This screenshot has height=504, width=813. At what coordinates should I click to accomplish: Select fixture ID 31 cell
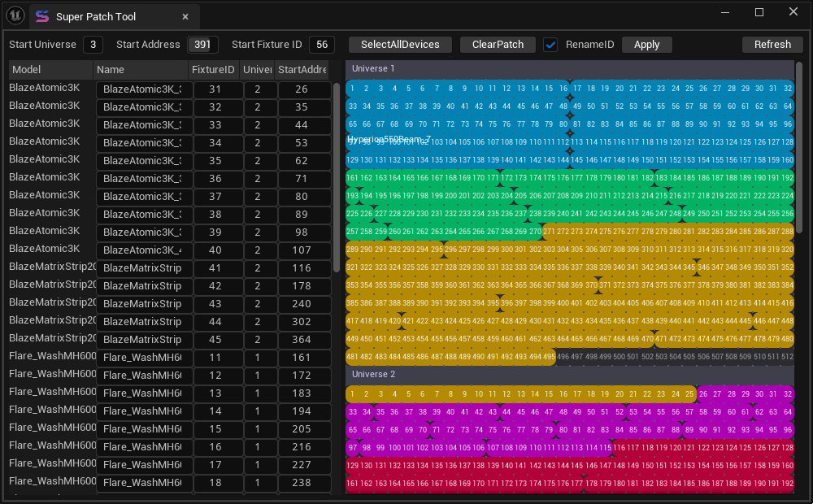click(215, 89)
